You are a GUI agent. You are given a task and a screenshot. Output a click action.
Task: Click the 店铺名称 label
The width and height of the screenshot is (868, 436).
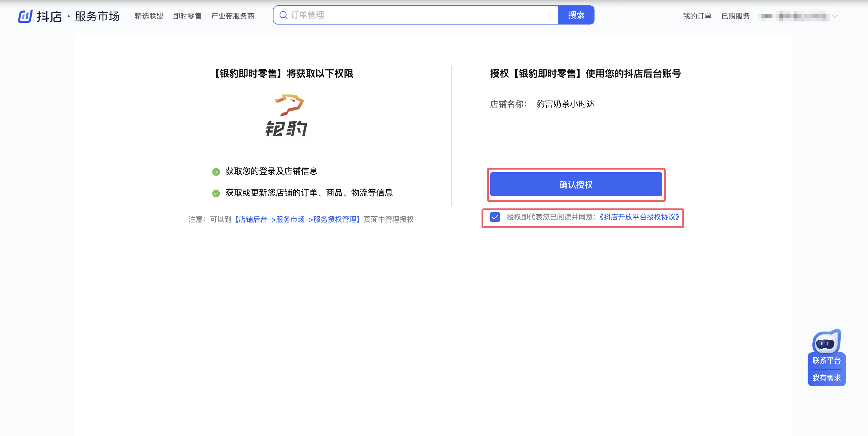coord(508,104)
